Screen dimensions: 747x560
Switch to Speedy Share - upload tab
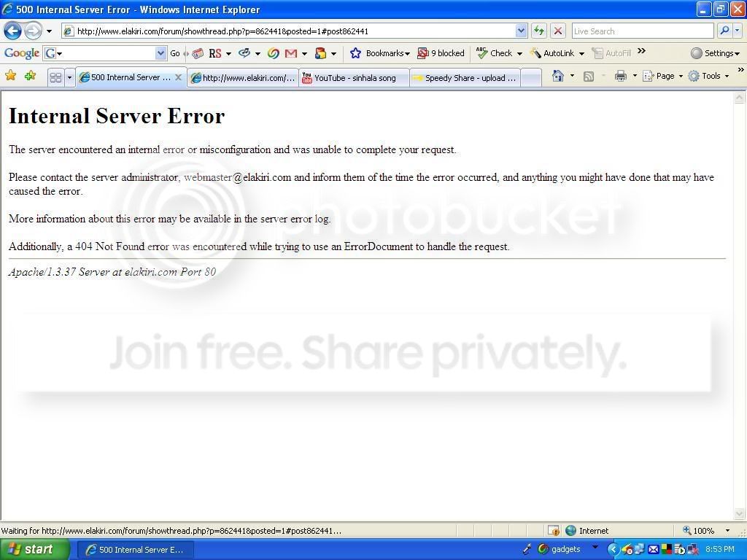coord(465,77)
